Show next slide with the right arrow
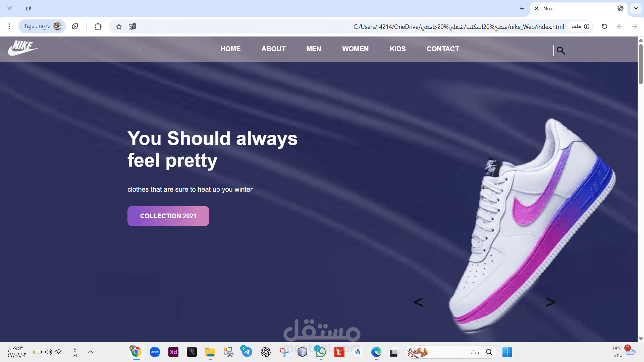Image resolution: width=644 pixels, height=362 pixels. 550,302
